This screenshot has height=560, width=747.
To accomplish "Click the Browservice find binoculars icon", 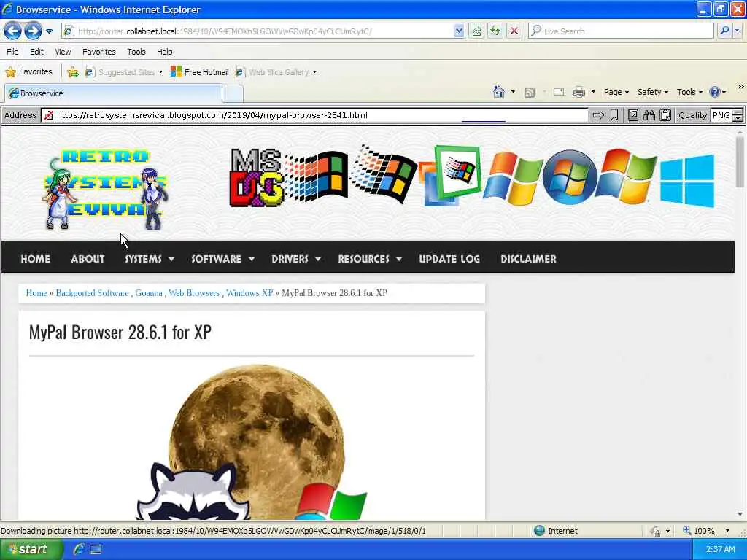I will tap(649, 115).
